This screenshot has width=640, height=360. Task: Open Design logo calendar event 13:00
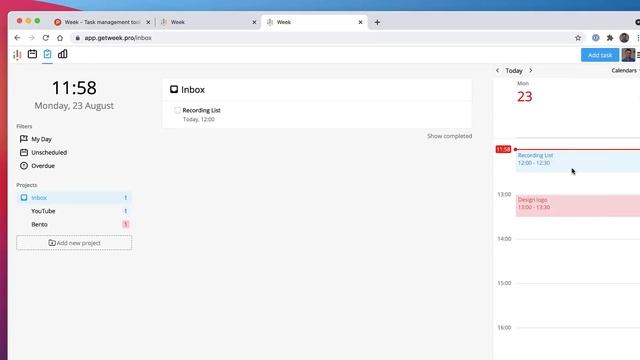pyautogui.click(x=578, y=206)
